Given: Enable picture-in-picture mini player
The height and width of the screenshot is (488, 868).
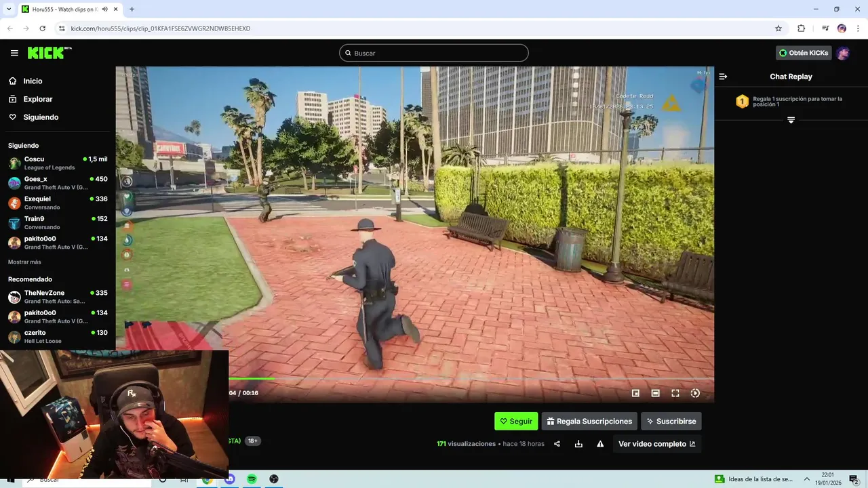Looking at the screenshot, I should click(x=635, y=393).
